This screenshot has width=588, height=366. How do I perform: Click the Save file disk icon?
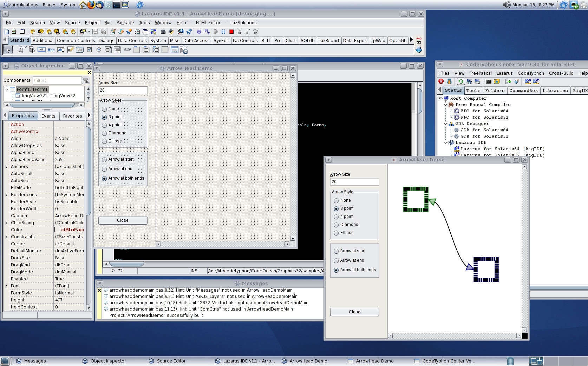click(95, 32)
